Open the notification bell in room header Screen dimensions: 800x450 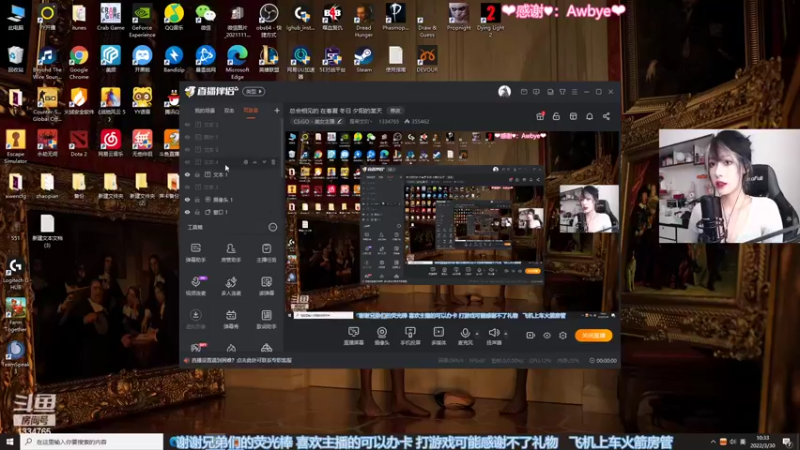click(589, 116)
